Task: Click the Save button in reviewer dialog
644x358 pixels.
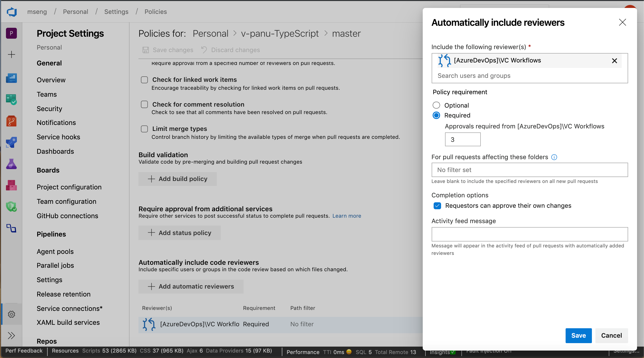Action: [x=578, y=335]
